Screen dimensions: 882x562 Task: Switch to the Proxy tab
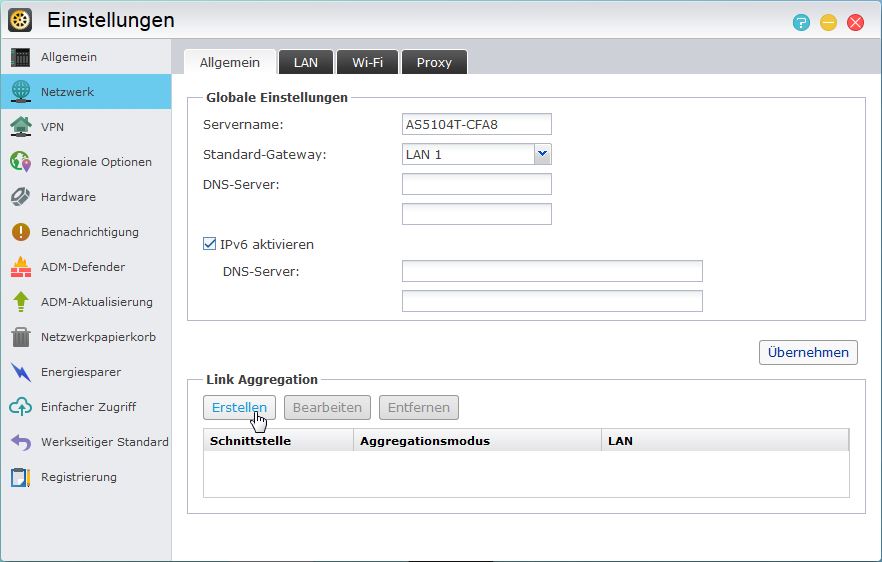[434, 62]
